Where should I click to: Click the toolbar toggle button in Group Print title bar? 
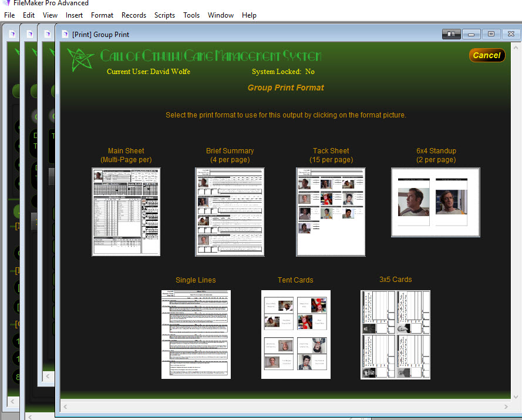[x=451, y=34]
